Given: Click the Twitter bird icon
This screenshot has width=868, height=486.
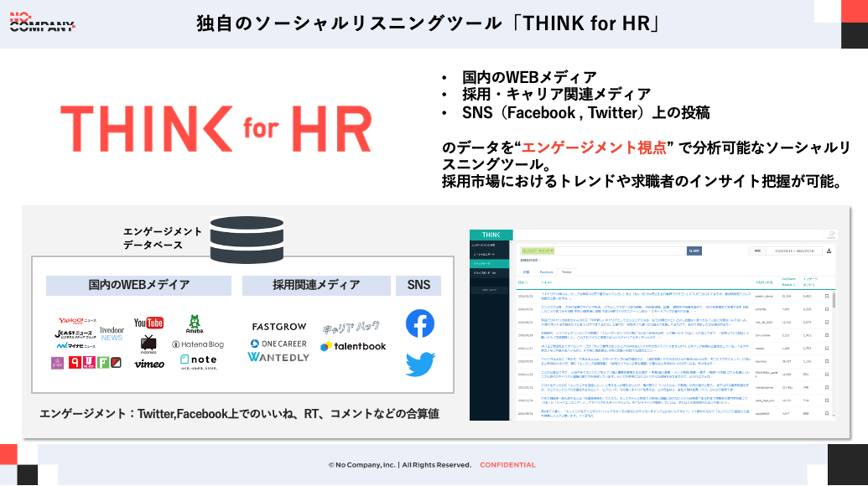Looking at the screenshot, I should 420,364.
